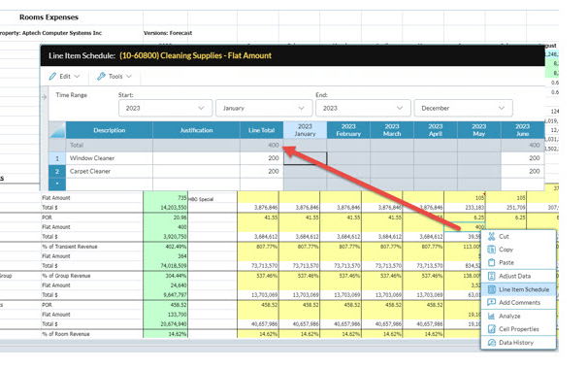Click the Data History icon
Viewport: 588px width, 368px height.
(492, 343)
